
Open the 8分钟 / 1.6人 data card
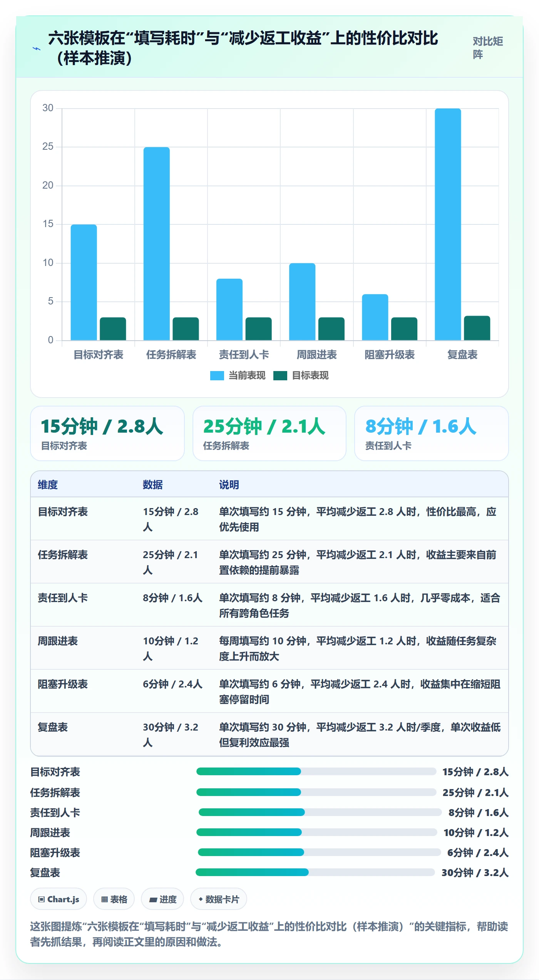pos(432,433)
